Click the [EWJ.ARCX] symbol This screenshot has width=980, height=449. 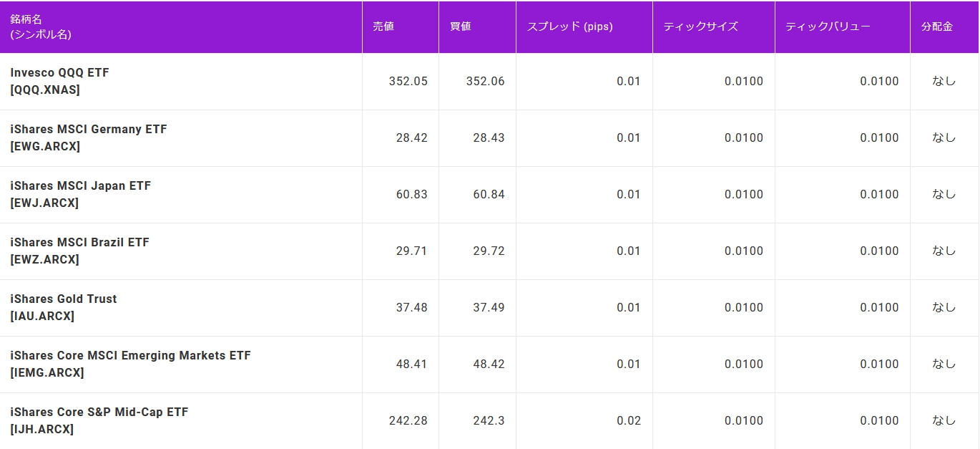coord(44,203)
